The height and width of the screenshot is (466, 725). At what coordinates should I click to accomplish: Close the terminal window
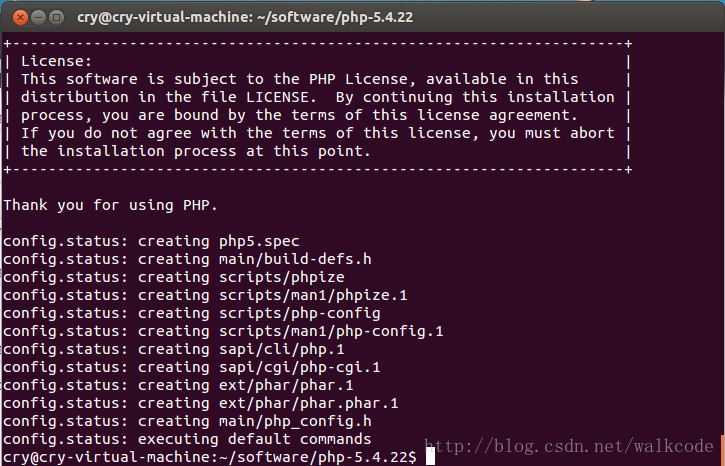click(x=20, y=18)
